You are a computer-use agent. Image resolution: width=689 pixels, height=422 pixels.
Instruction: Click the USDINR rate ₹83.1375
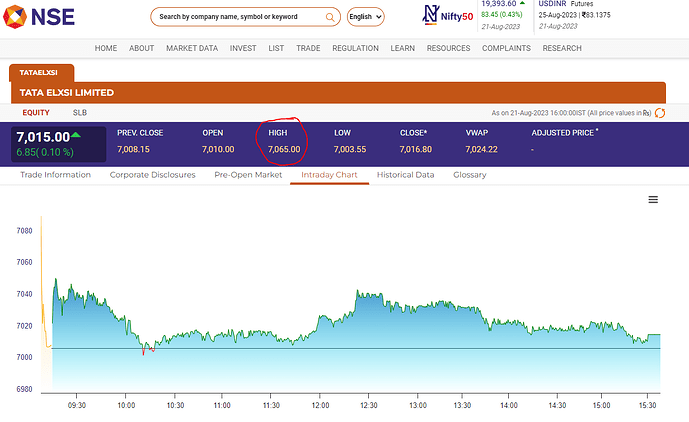[596, 15]
